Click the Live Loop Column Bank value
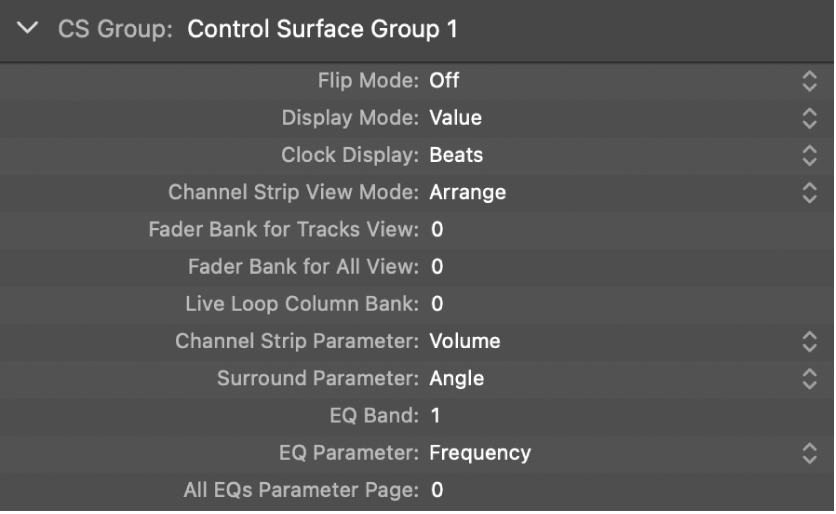 tap(437, 304)
